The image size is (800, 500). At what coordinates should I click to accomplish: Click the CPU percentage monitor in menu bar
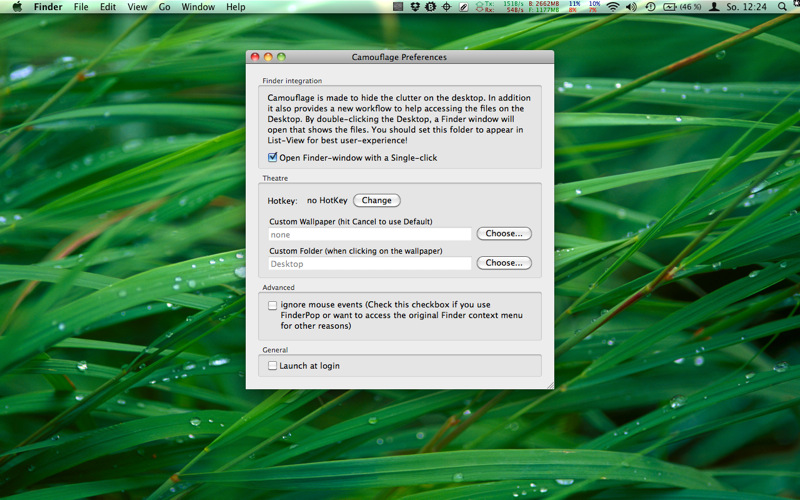pyautogui.click(x=584, y=7)
